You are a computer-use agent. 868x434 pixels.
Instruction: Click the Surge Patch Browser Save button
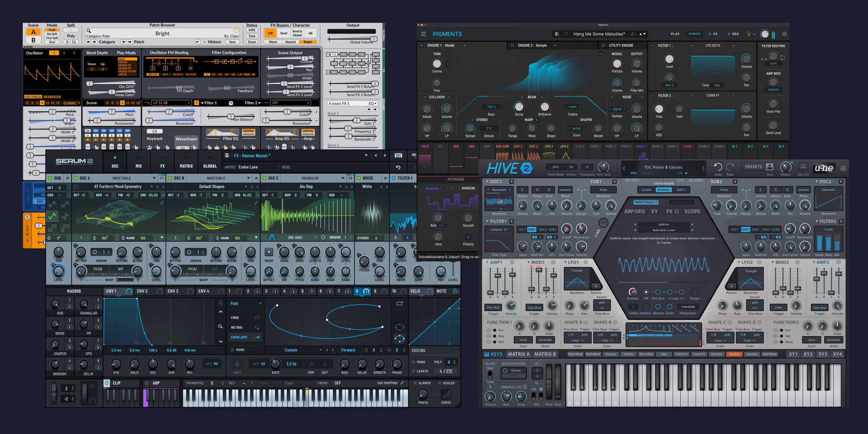[233, 42]
